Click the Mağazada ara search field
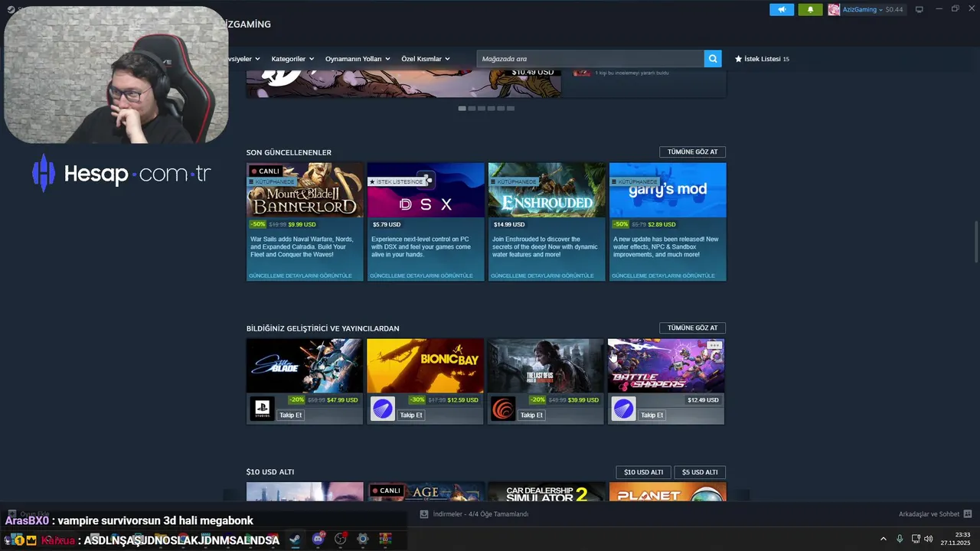 (x=590, y=59)
